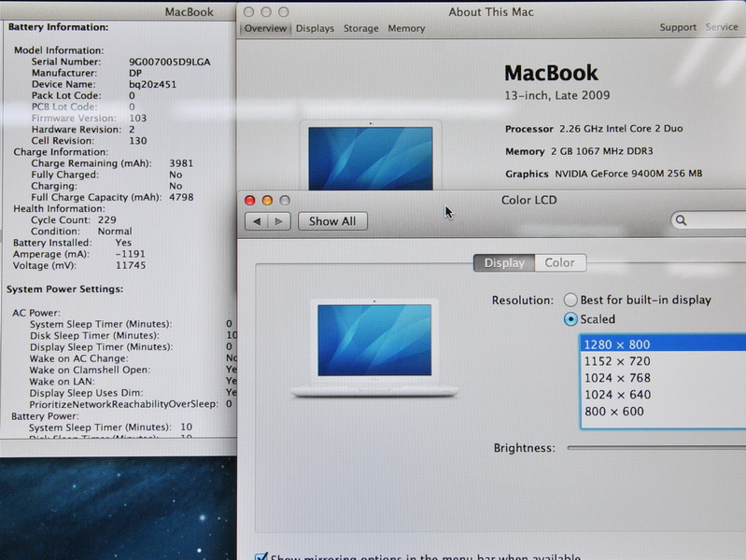Screen dimensions: 746x560
Task: Click the serial number 9G007005D9LGA
Action: 169,62
